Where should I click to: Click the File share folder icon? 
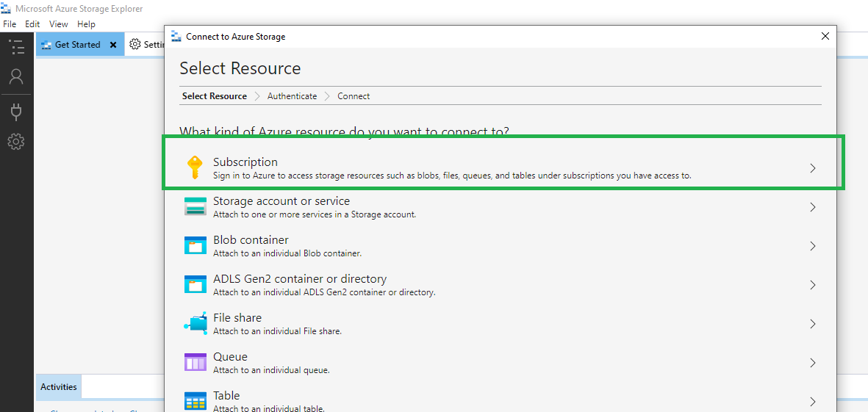tap(195, 323)
